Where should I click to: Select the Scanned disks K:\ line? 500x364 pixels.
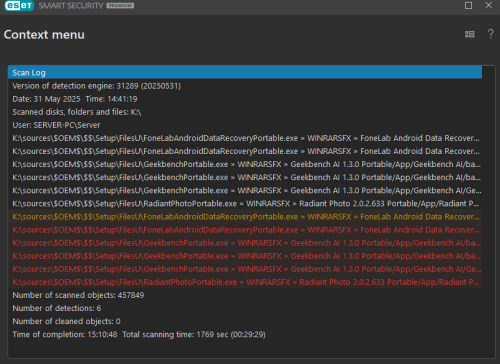pyautogui.click(x=245, y=112)
